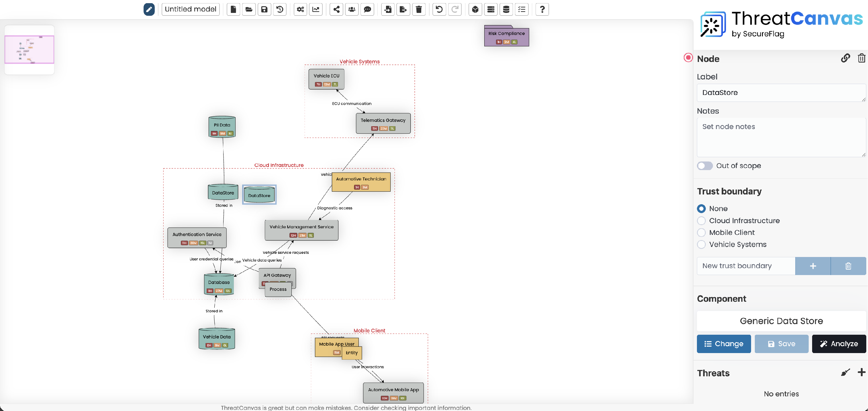Image resolution: width=868 pixels, height=411 pixels.
Task: Open the help question mark icon
Action: click(x=542, y=9)
